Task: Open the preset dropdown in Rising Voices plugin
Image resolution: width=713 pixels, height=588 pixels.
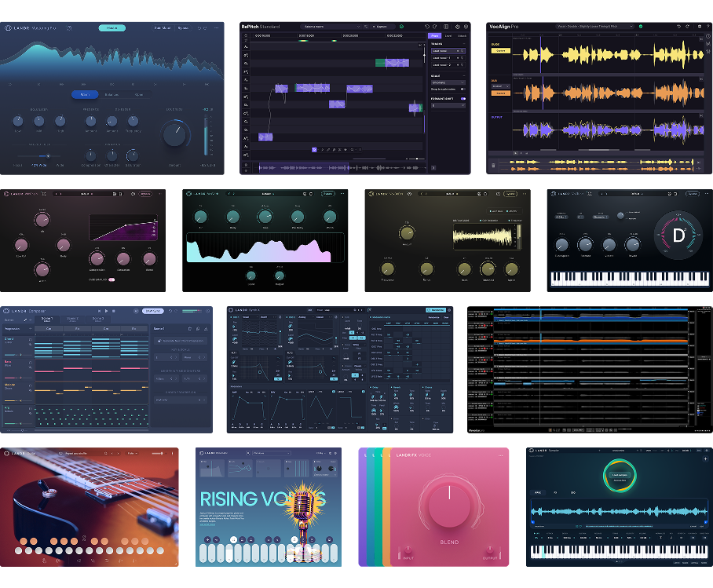Action: click(x=272, y=454)
